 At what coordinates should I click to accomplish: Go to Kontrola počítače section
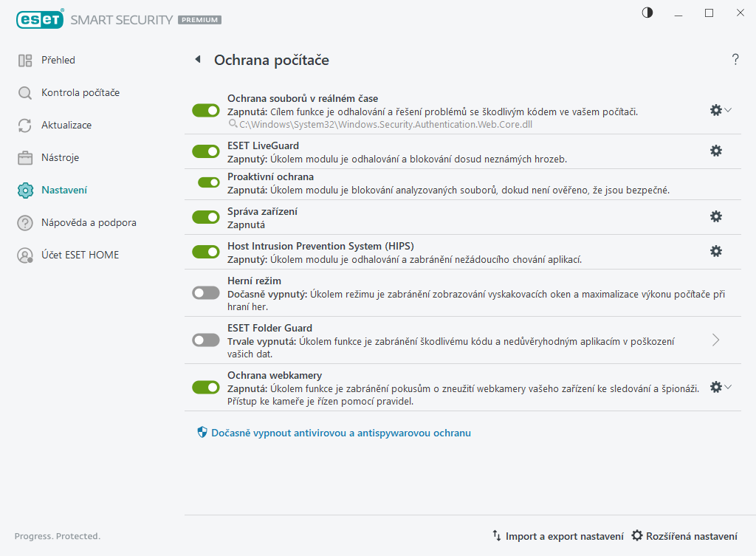point(80,93)
